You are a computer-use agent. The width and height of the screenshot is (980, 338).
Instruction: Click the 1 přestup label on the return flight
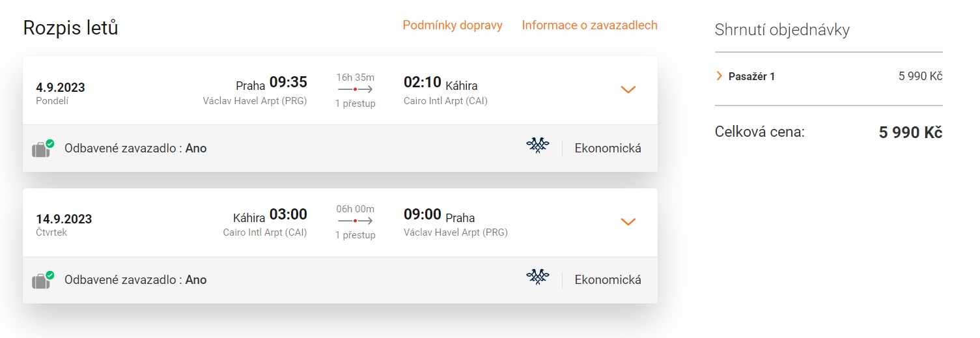(x=356, y=235)
